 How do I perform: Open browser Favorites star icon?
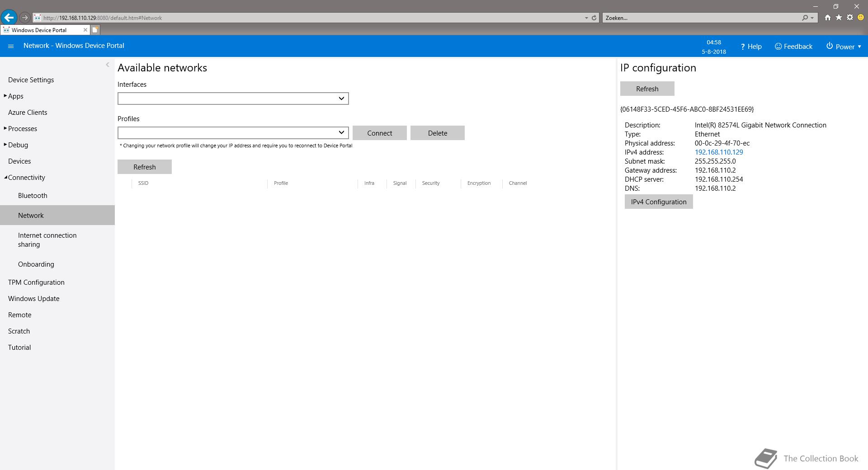839,18
